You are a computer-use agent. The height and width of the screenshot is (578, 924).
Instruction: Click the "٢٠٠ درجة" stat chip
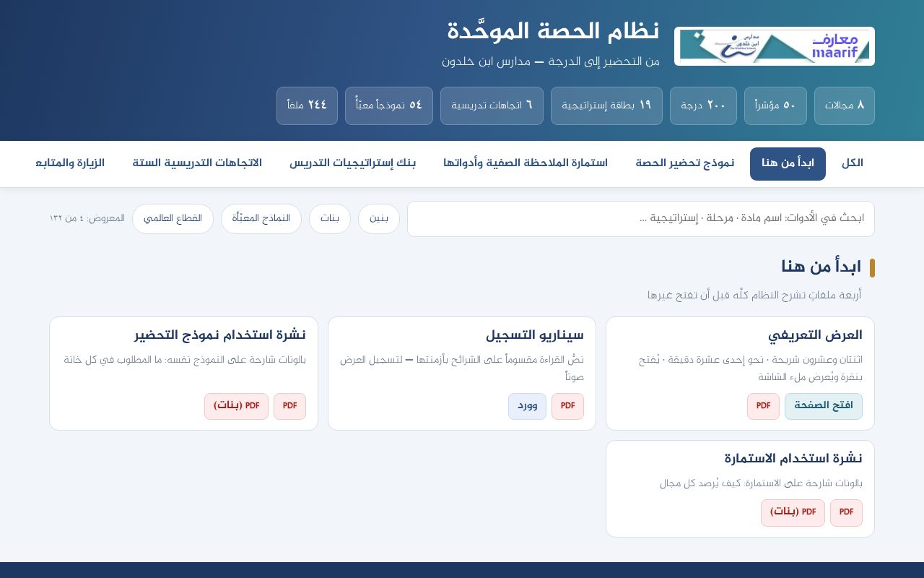click(x=703, y=105)
